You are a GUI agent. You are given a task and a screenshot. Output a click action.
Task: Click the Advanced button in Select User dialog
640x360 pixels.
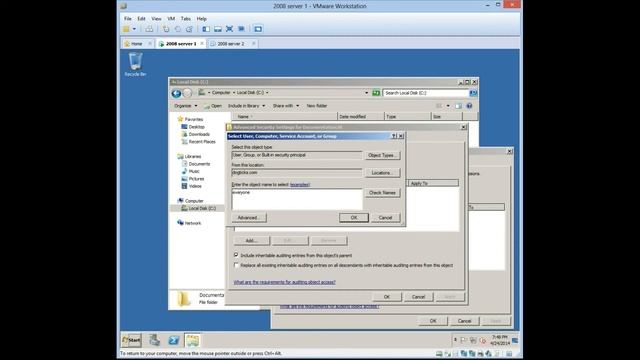tap(249, 218)
